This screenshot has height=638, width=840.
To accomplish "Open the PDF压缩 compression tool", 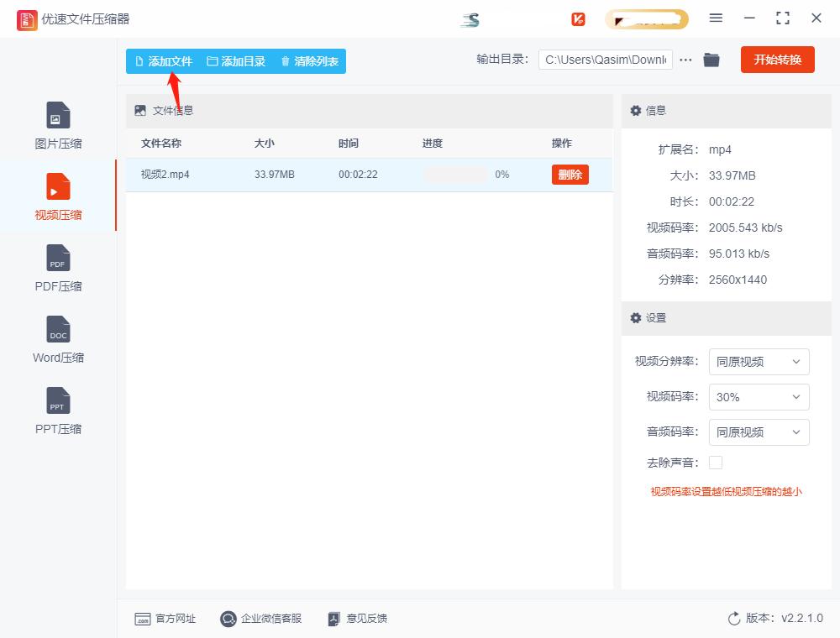I will click(x=57, y=267).
